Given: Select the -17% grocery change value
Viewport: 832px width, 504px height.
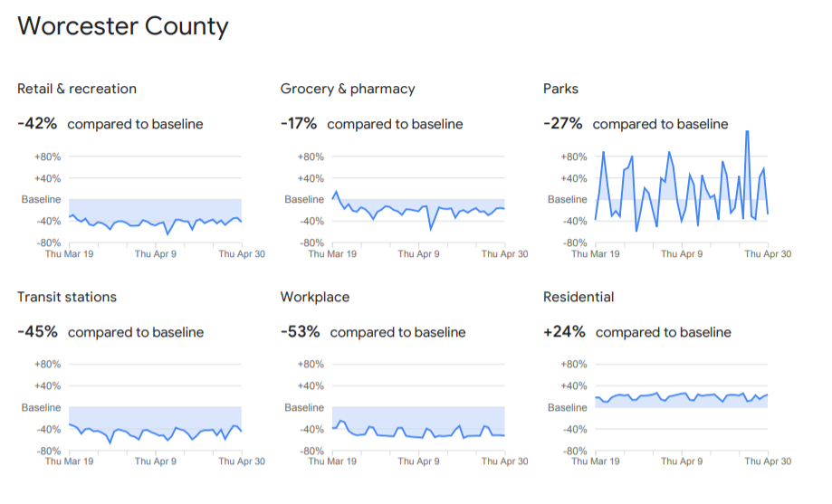Looking at the screenshot, I should click(x=300, y=124).
